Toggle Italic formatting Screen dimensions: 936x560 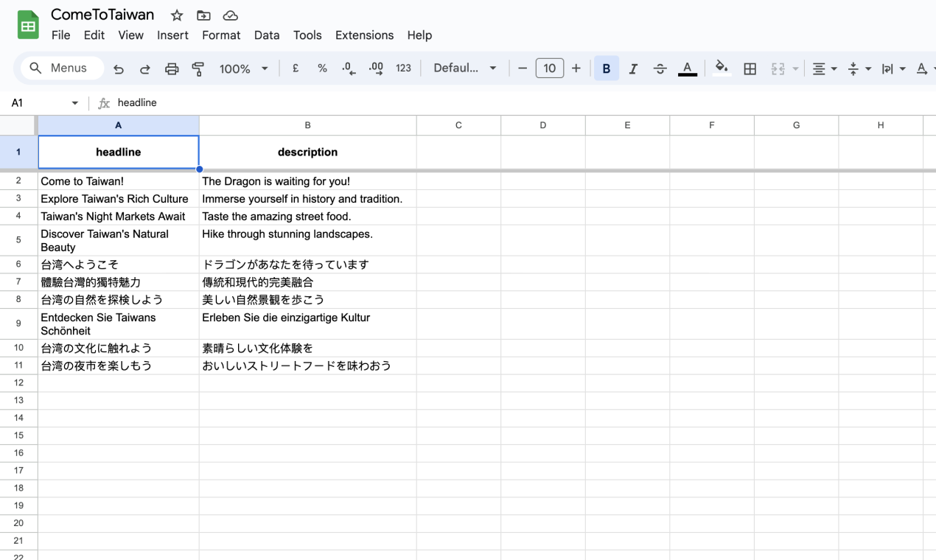633,69
